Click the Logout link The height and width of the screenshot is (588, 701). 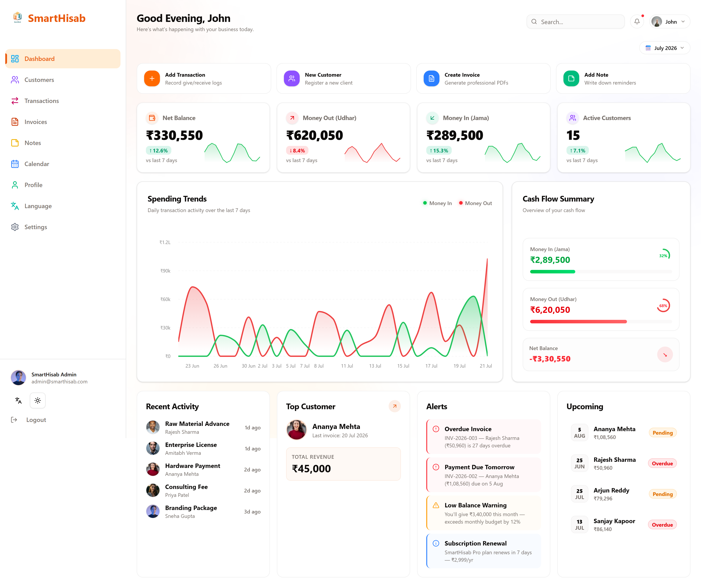point(36,420)
